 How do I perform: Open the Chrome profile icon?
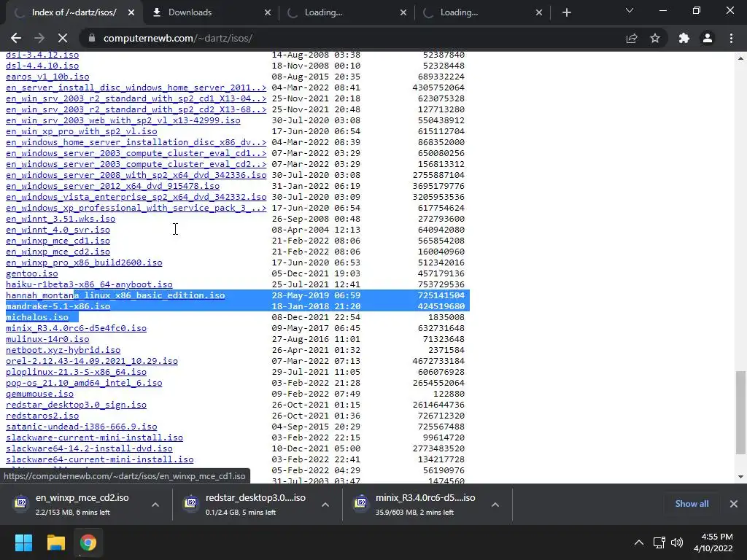click(708, 38)
